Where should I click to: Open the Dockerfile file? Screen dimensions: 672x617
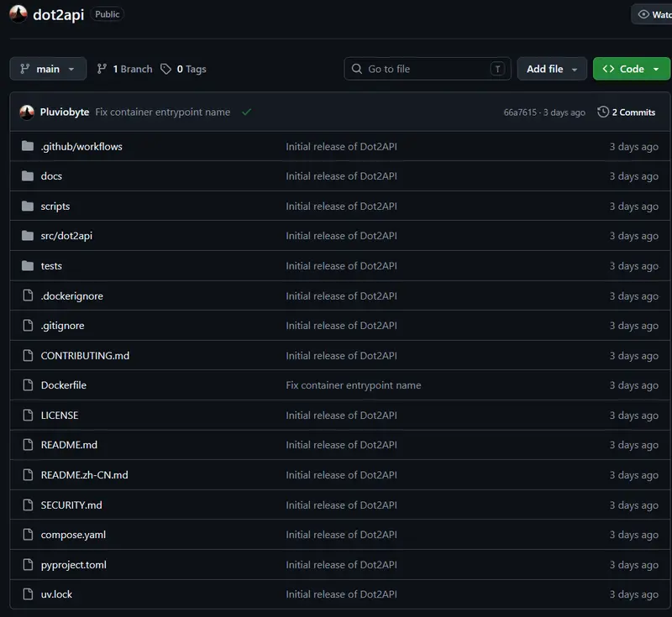click(x=64, y=385)
